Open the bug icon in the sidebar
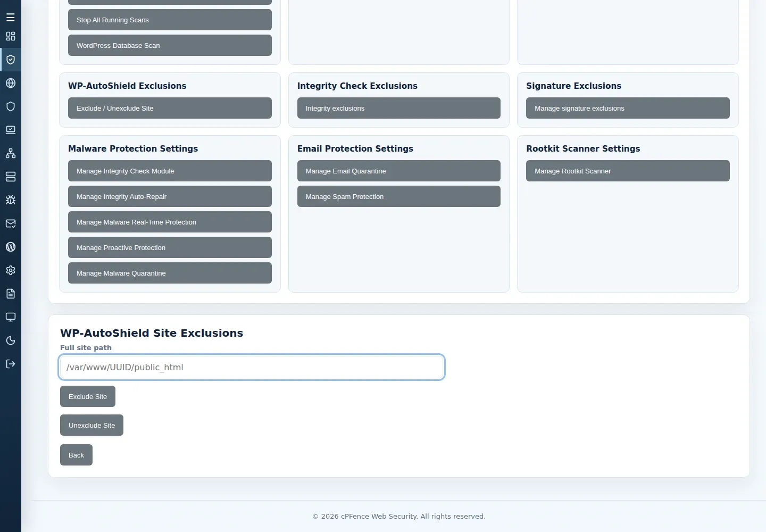This screenshot has width=766, height=532. click(x=11, y=200)
